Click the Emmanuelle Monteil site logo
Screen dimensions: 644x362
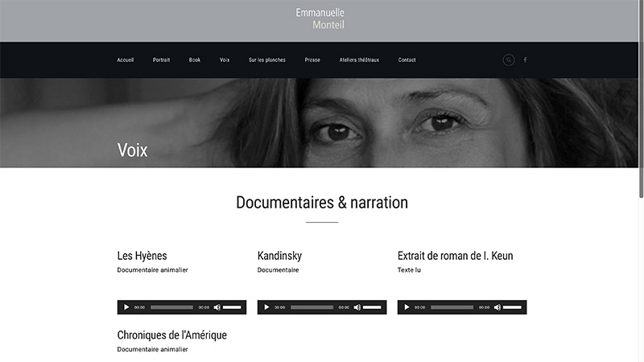coord(320,19)
